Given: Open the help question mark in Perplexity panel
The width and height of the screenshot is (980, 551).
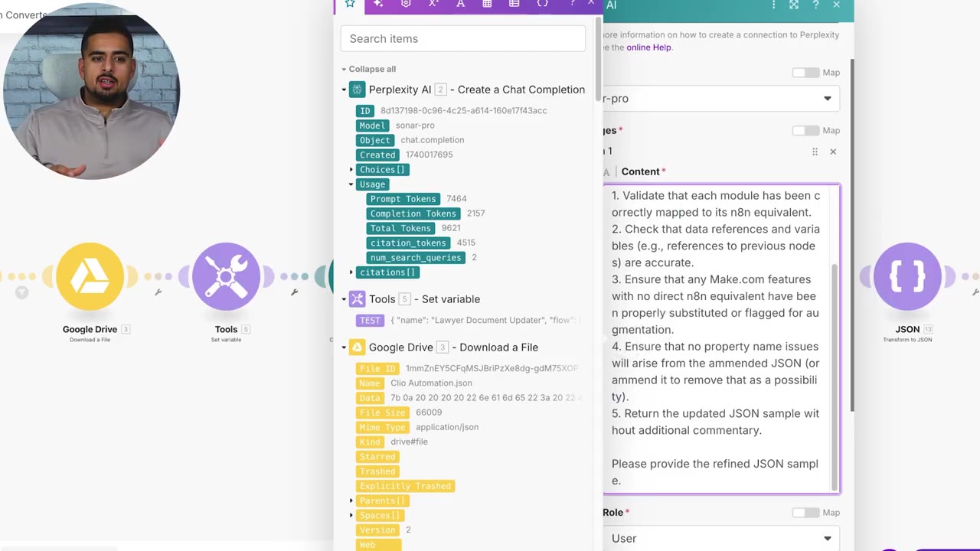Looking at the screenshot, I should (815, 5).
